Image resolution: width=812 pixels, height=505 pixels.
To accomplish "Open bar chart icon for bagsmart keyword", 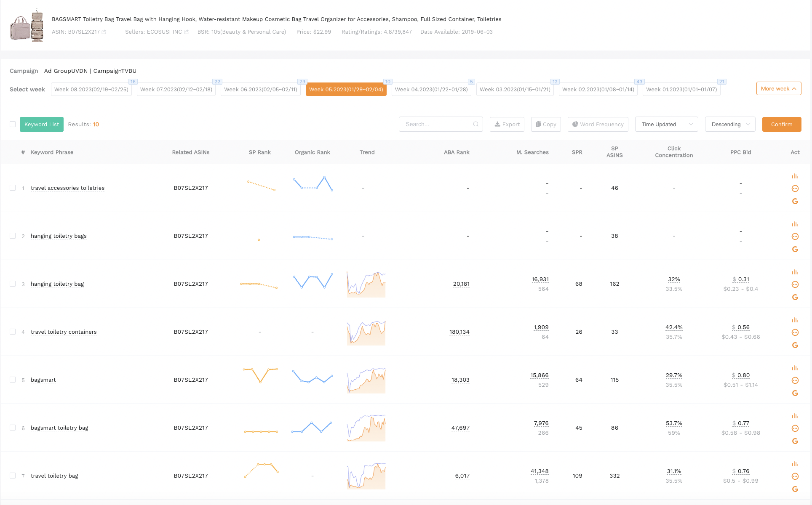I will 795,368.
